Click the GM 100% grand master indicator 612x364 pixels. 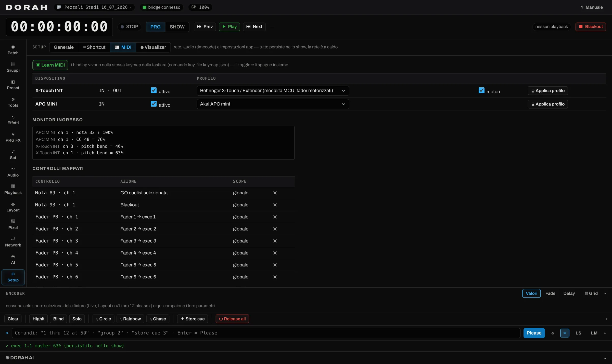[x=200, y=7]
